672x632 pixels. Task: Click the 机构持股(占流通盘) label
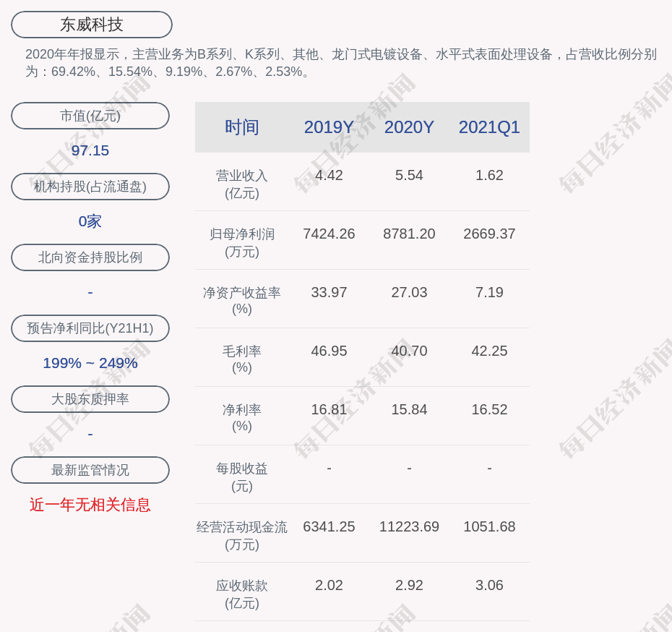(x=90, y=187)
